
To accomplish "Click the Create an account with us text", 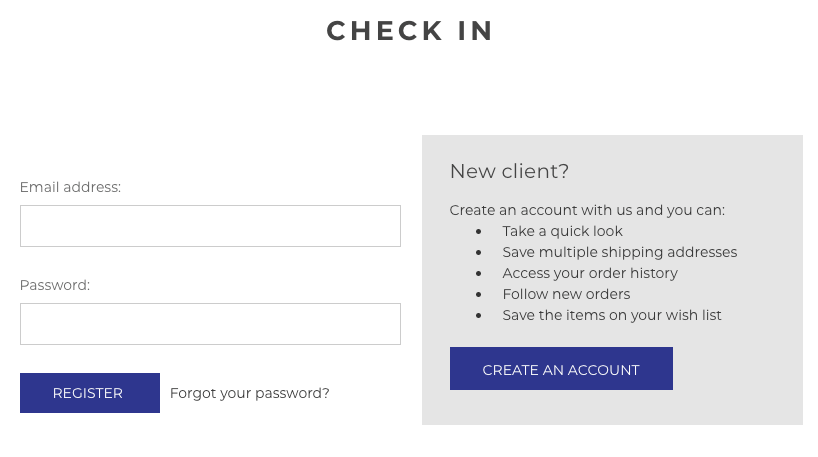I will tap(587, 210).
